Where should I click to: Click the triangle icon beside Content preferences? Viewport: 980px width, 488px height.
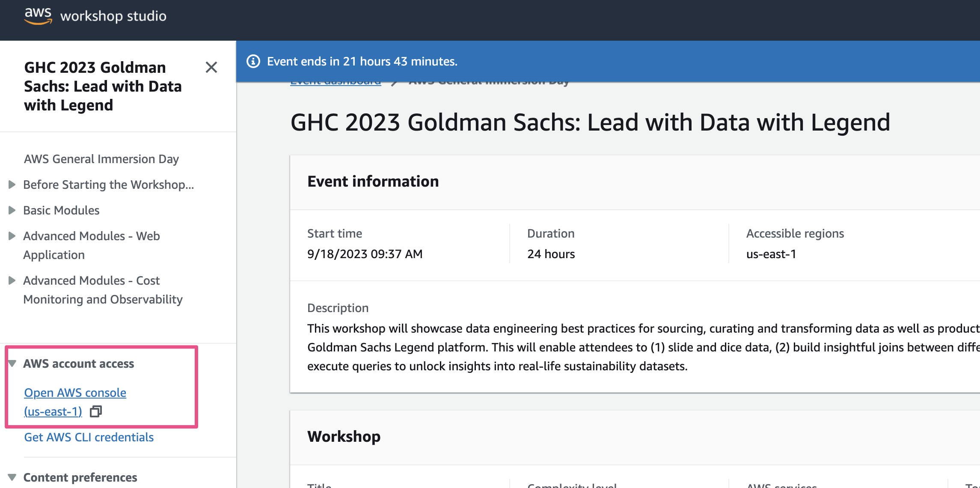click(x=13, y=477)
